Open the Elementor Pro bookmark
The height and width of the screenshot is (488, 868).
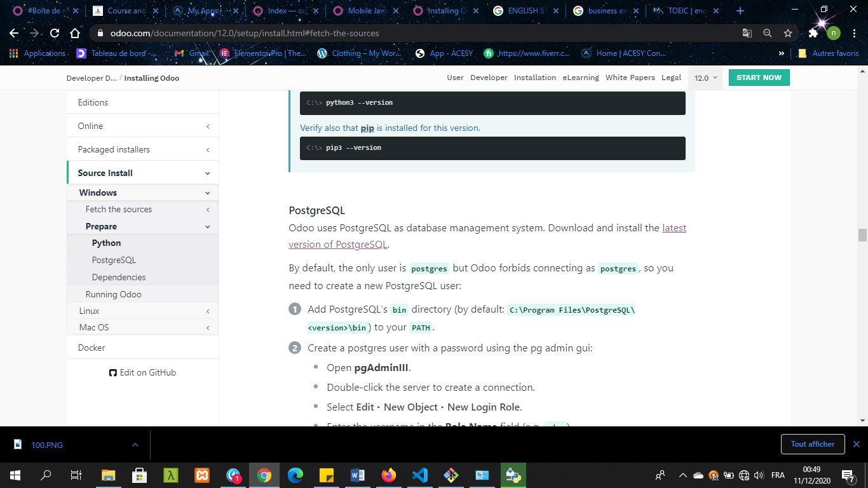point(263,53)
